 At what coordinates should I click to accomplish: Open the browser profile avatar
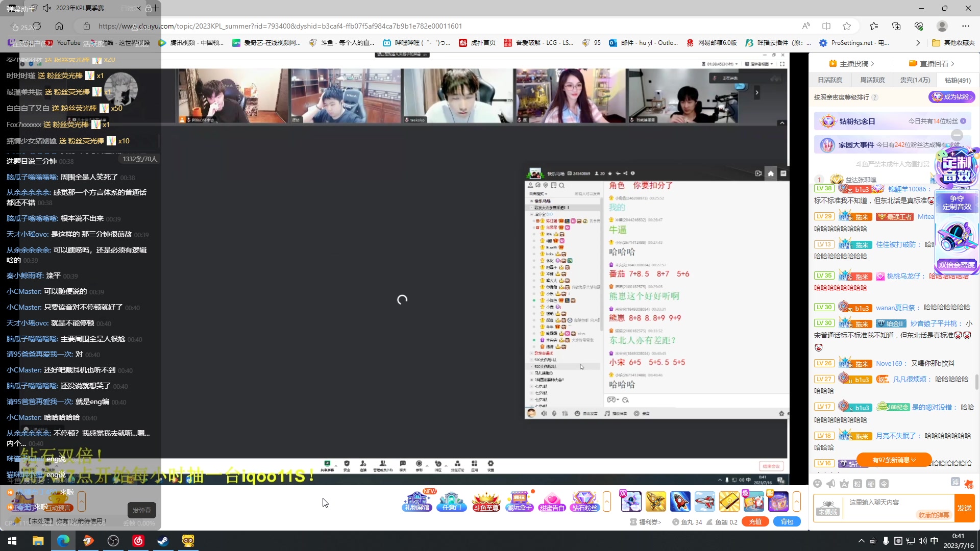click(x=942, y=26)
